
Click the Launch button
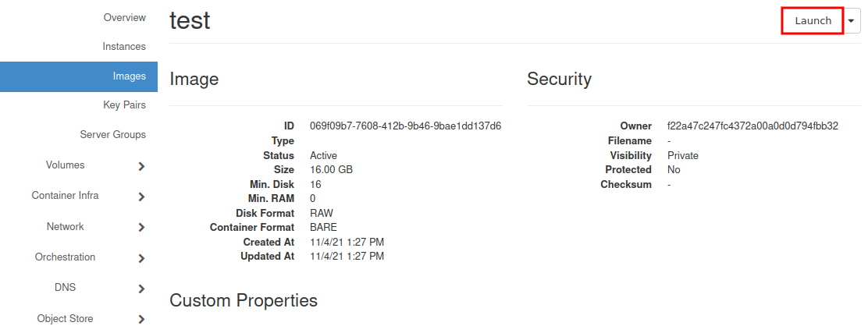point(813,21)
